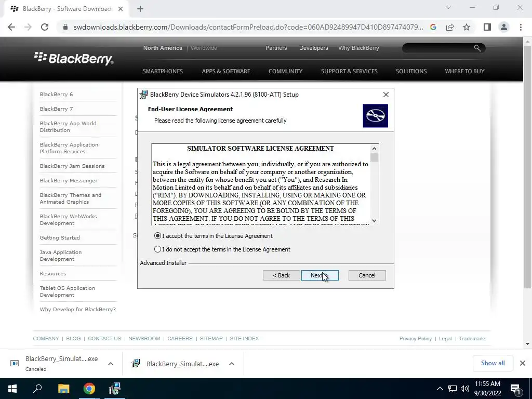Cancel the simulator installation
Viewport: 532px width, 399px height.
click(367, 275)
